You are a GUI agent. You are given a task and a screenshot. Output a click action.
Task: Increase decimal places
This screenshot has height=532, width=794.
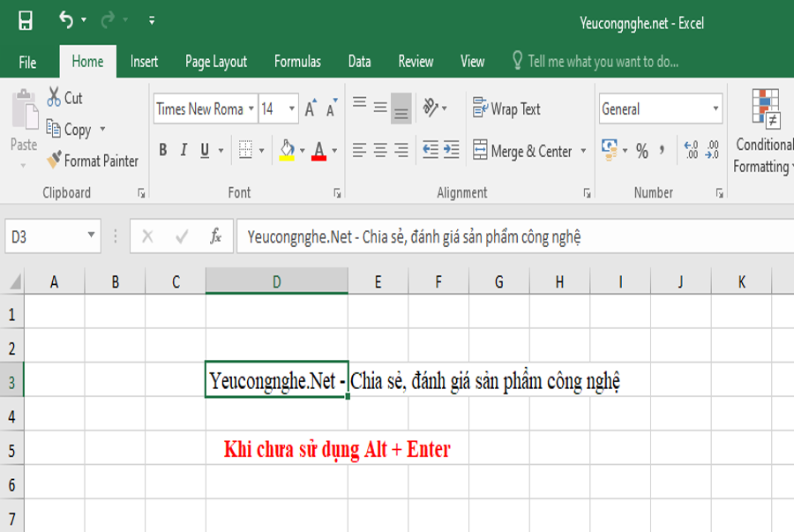click(691, 150)
